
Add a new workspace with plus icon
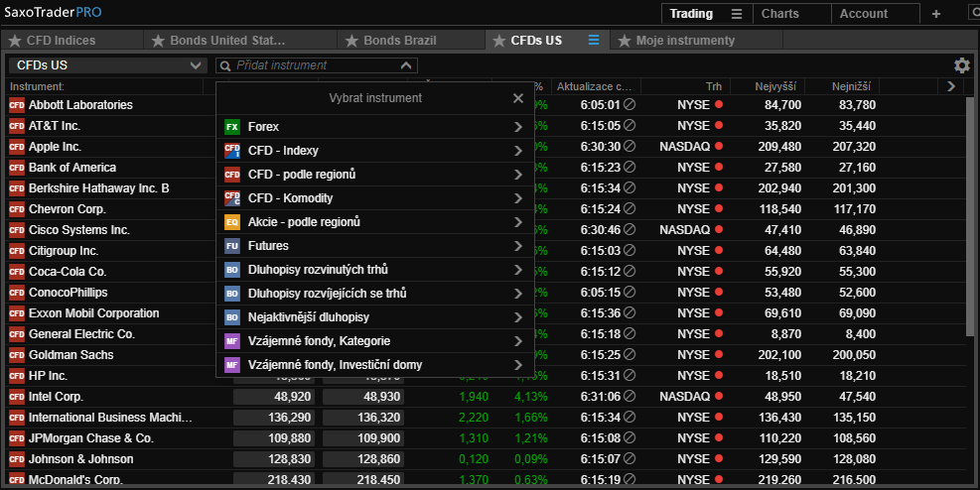pos(935,14)
